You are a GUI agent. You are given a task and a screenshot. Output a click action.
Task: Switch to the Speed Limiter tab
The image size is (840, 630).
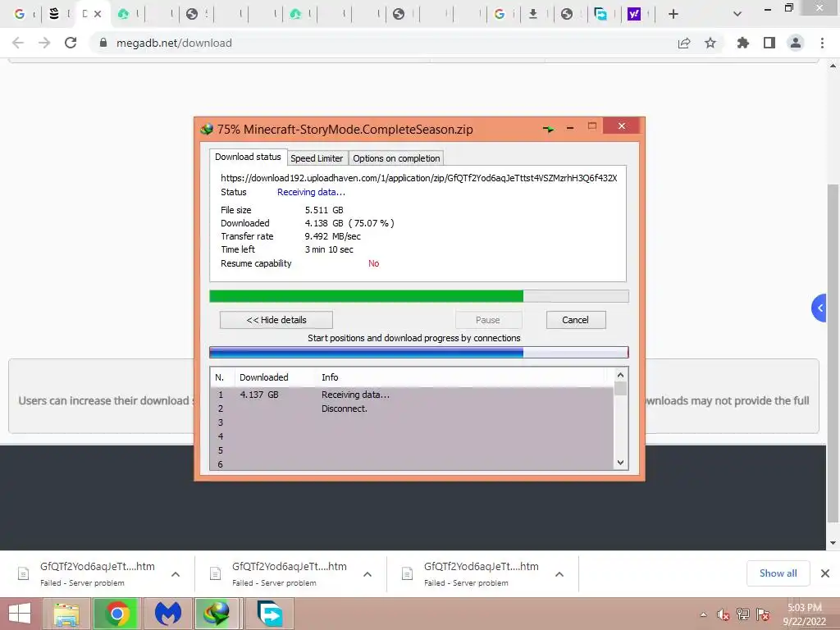point(316,158)
